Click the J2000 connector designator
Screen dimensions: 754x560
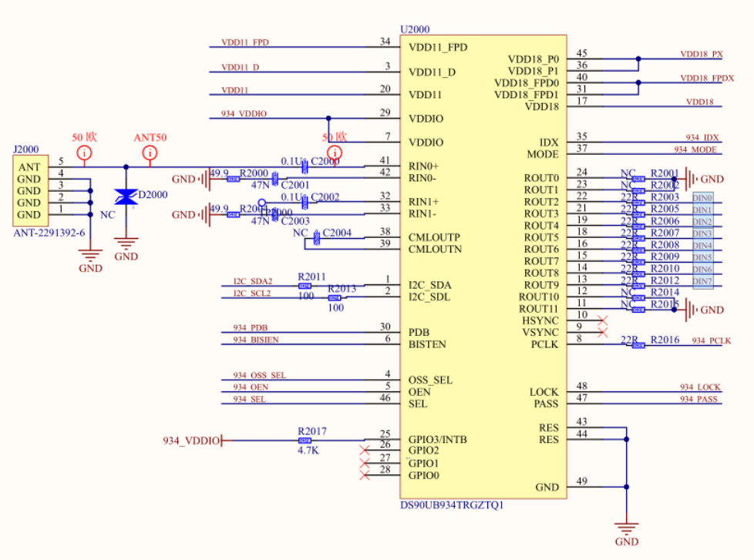click(26, 149)
